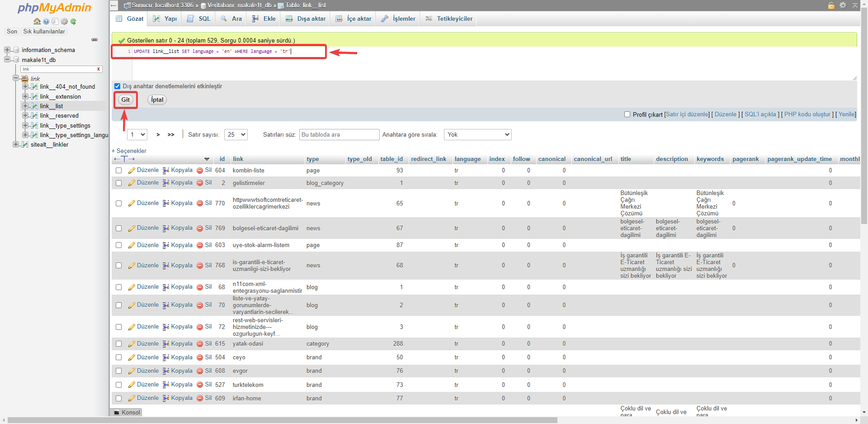Click the copy icon for row 608
Screen dimensions: 868x424
point(166,371)
